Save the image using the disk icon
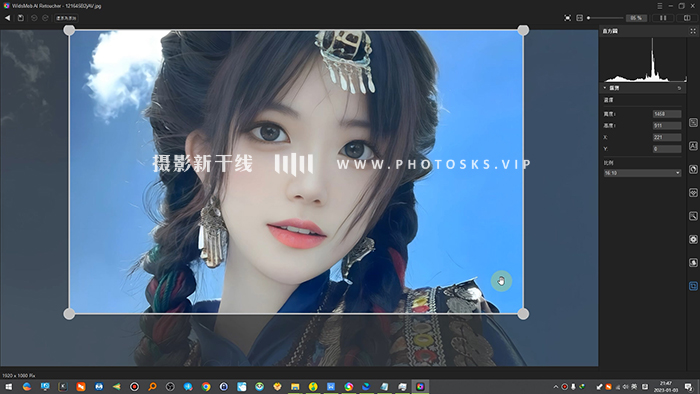This screenshot has width=700, height=394. (21, 18)
